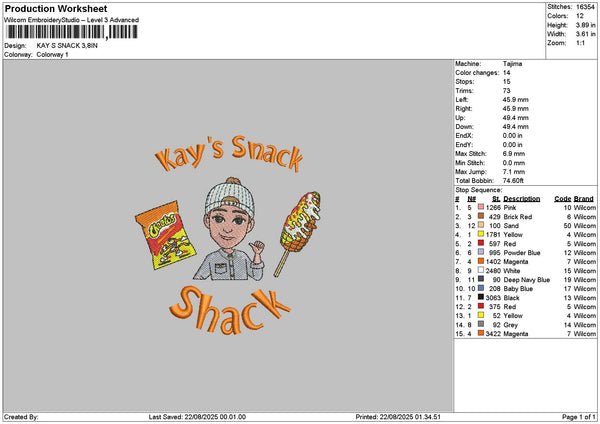This screenshot has width=600, height=424.
Task: Click the "Brick Red" description text
Action: point(518,217)
